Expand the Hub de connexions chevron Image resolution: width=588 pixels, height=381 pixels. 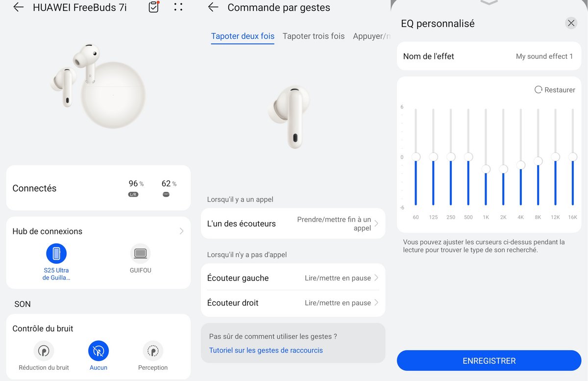181,231
